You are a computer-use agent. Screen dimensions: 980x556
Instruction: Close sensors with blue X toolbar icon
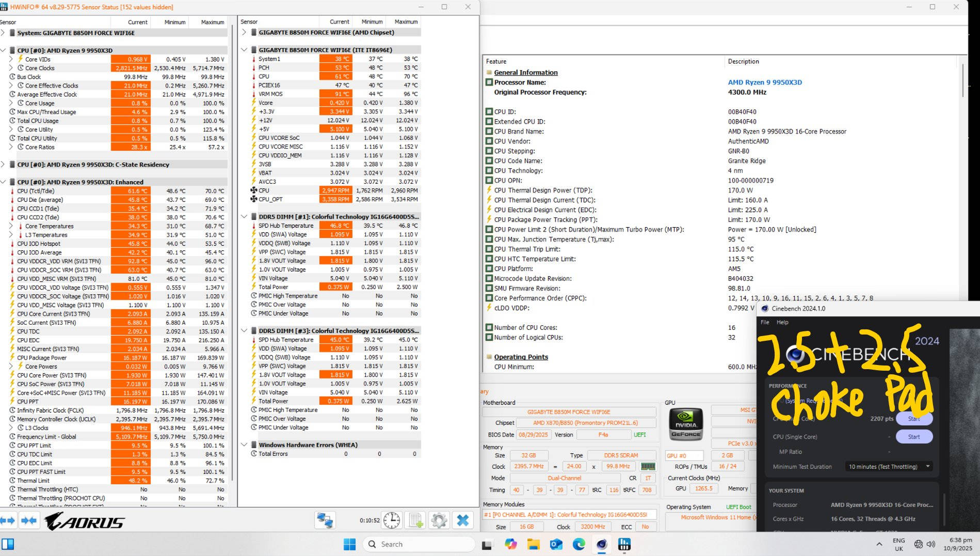click(x=463, y=520)
